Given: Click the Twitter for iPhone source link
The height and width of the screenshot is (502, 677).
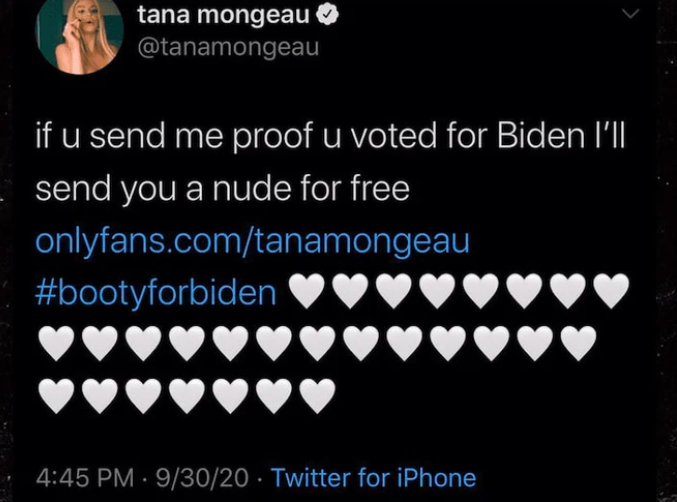Looking at the screenshot, I should tap(374, 478).
